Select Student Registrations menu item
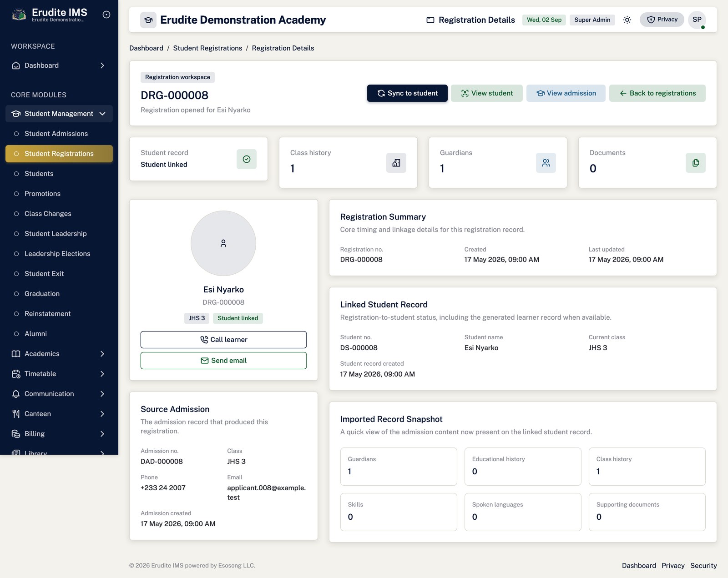The width and height of the screenshot is (728, 578). [59, 154]
